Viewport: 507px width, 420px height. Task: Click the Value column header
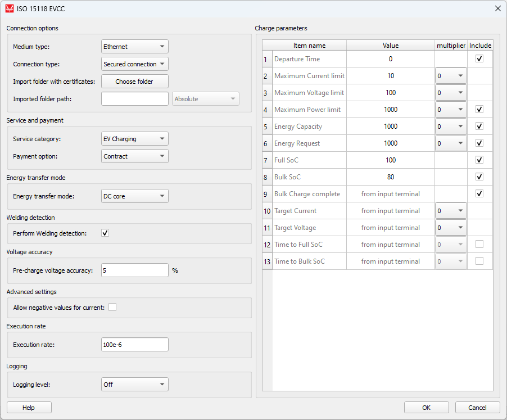391,46
